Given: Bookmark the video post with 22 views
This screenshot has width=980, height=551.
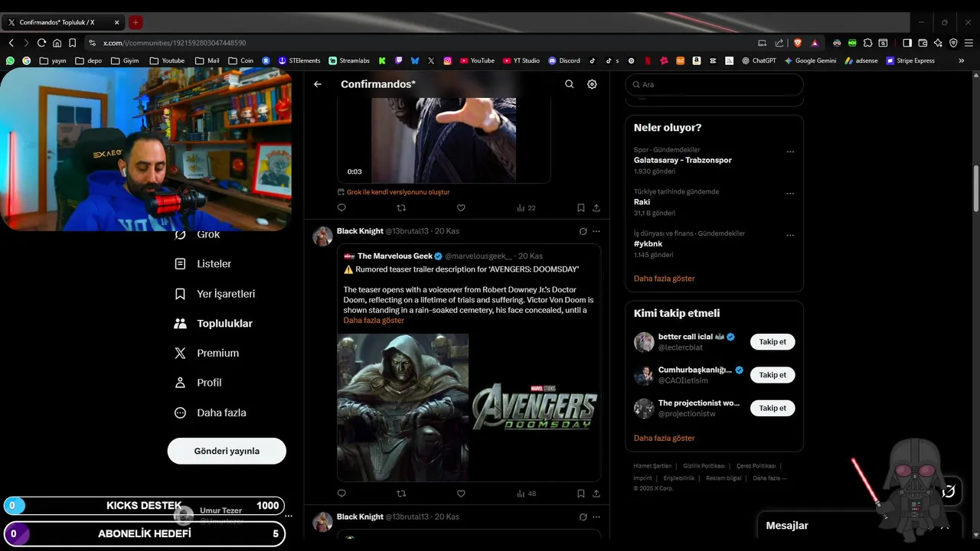Looking at the screenshot, I should pos(581,207).
